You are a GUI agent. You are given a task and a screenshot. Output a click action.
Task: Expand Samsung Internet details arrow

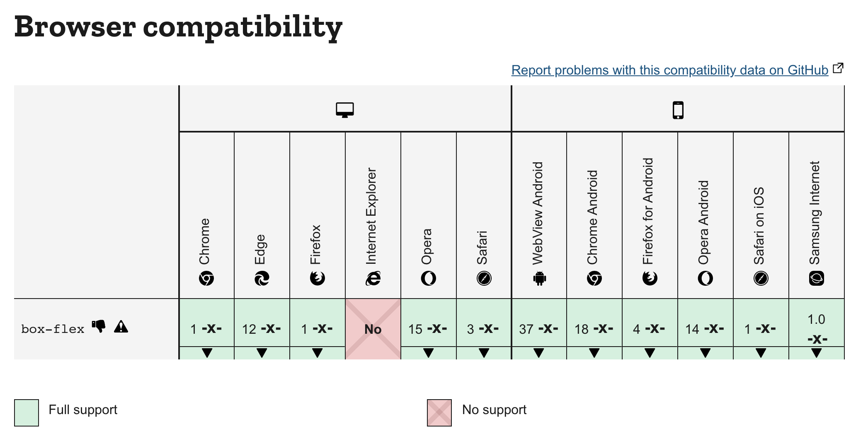(817, 353)
